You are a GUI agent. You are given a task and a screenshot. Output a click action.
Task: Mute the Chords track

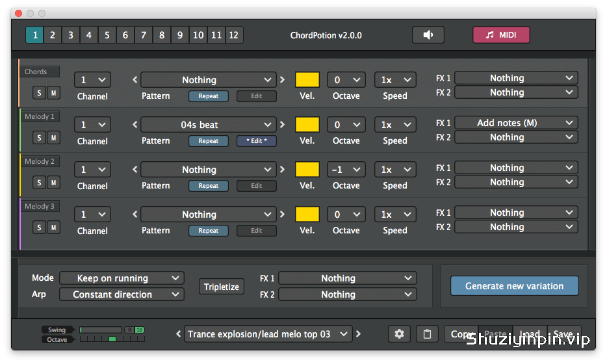coord(53,93)
